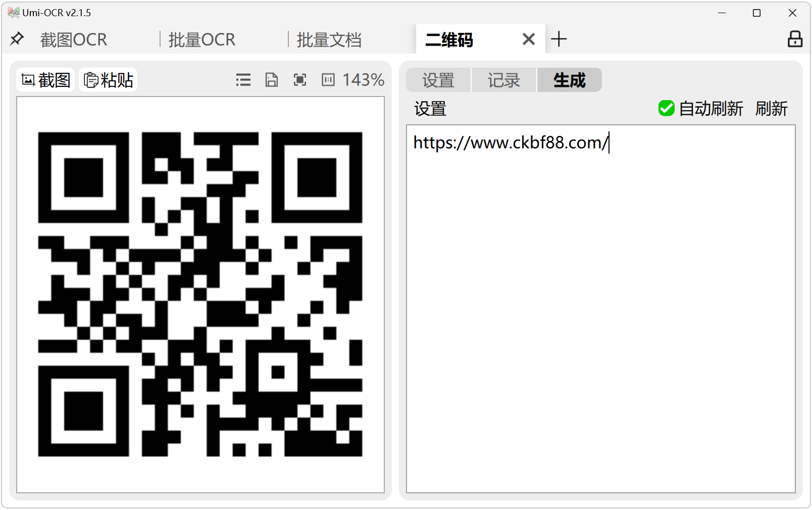Close the 二维码 tab

[x=529, y=39]
